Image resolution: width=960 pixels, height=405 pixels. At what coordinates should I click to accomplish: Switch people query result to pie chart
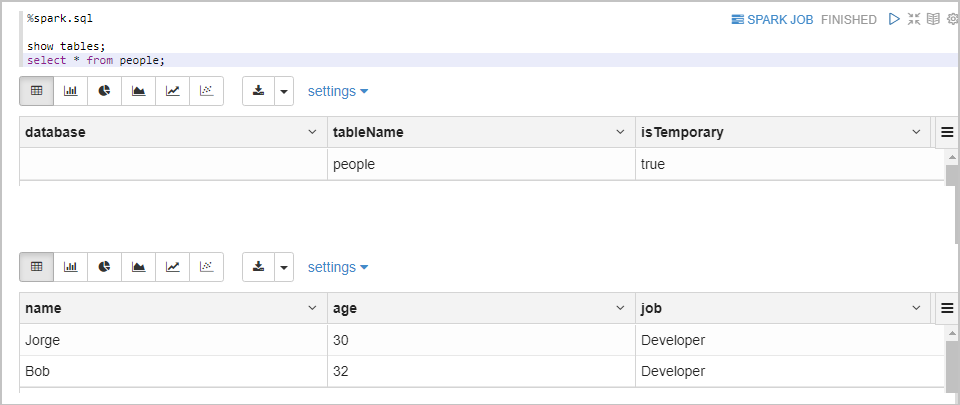(105, 267)
